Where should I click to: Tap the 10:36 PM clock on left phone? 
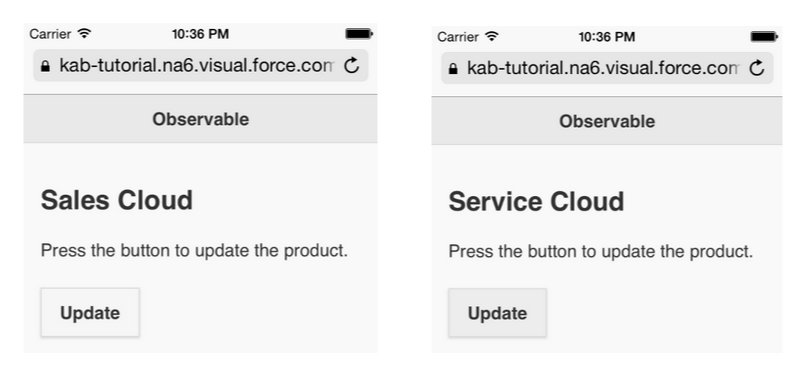pyautogui.click(x=201, y=34)
